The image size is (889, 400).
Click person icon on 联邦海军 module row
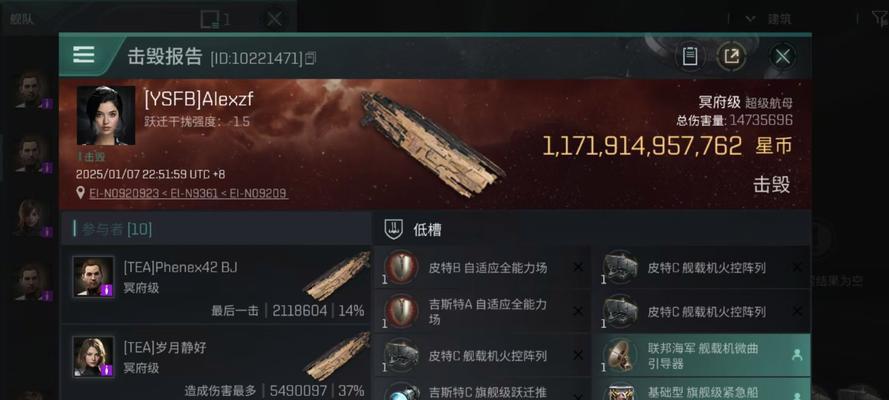797,355
